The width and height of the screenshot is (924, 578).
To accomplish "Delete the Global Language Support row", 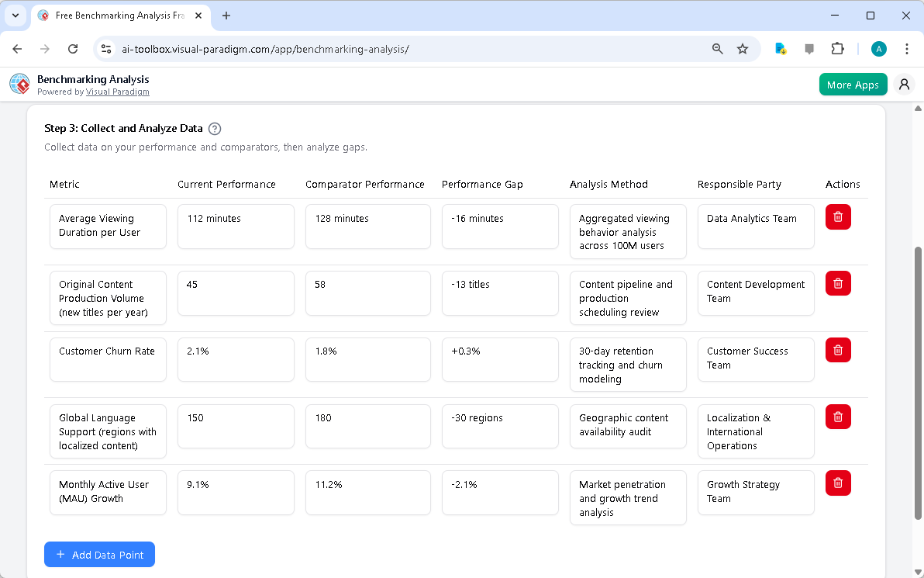I will click(x=837, y=417).
